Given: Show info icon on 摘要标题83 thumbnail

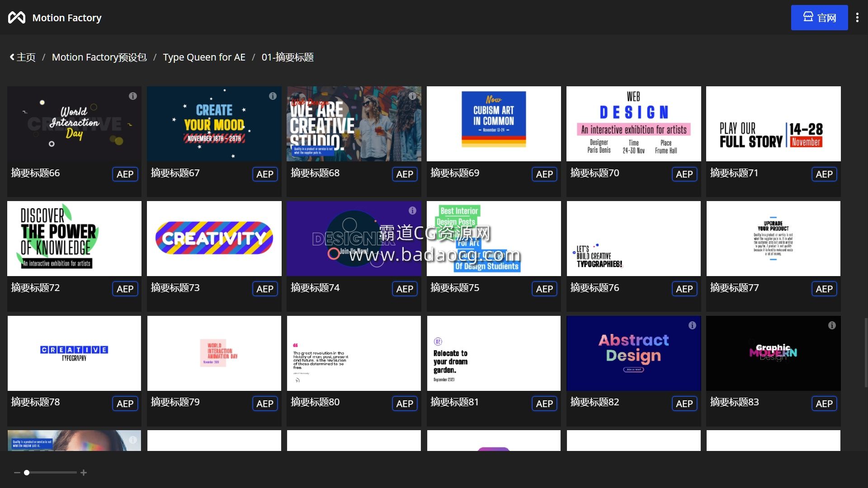Looking at the screenshot, I should click(832, 325).
